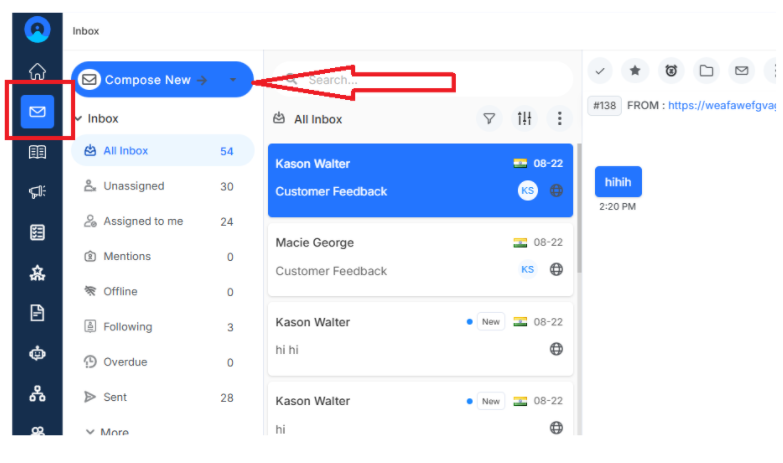The height and width of the screenshot is (463, 783).
Task: Open Macie George Customer Feedback conversation
Action: point(420,259)
